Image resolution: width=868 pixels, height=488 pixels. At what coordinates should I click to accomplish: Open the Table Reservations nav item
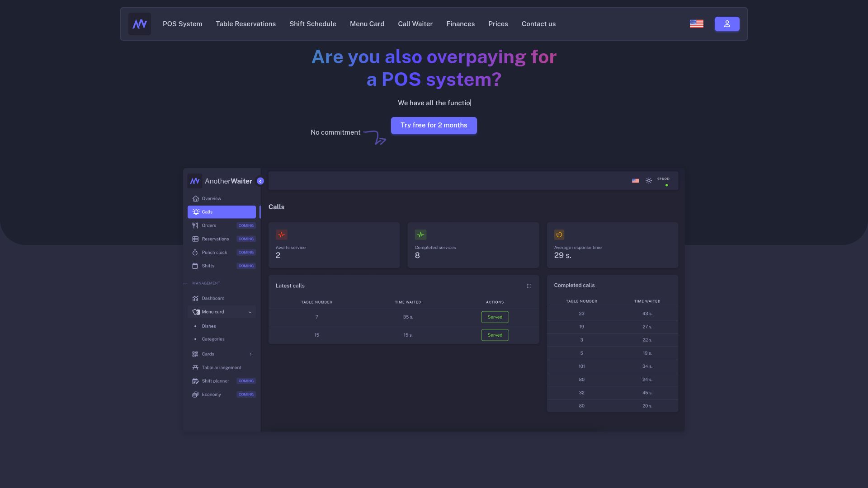pos(245,24)
